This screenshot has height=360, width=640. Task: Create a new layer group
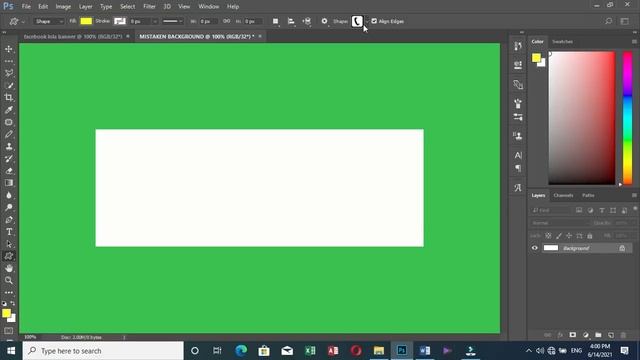(x=598, y=335)
